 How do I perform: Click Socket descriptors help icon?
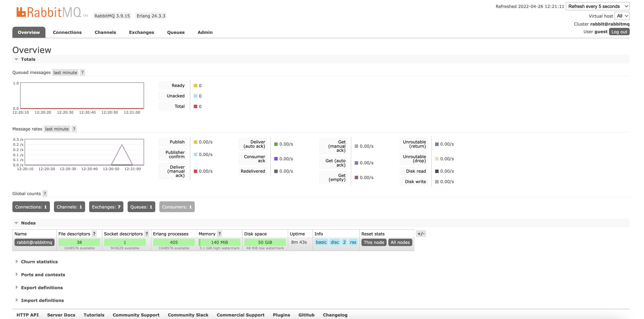tap(147, 234)
